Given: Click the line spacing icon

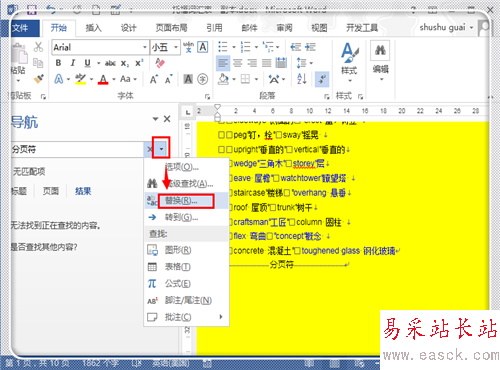Looking at the screenshot, I should 301,63.
